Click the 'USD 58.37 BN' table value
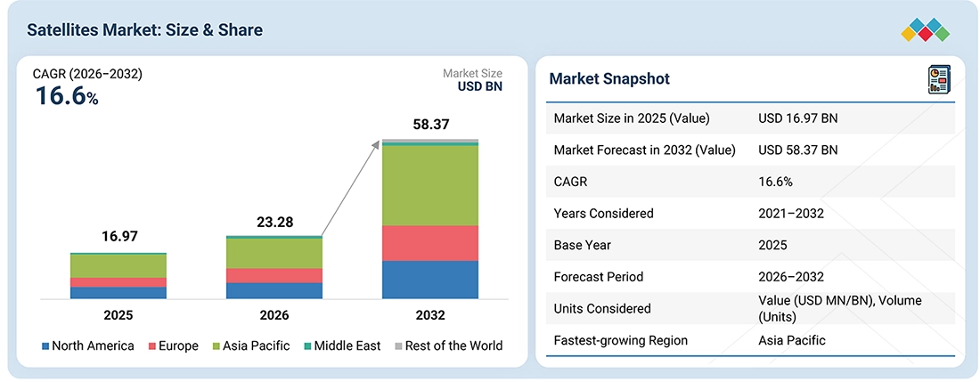Screen dimensions: 980x382 [x=798, y=150]
